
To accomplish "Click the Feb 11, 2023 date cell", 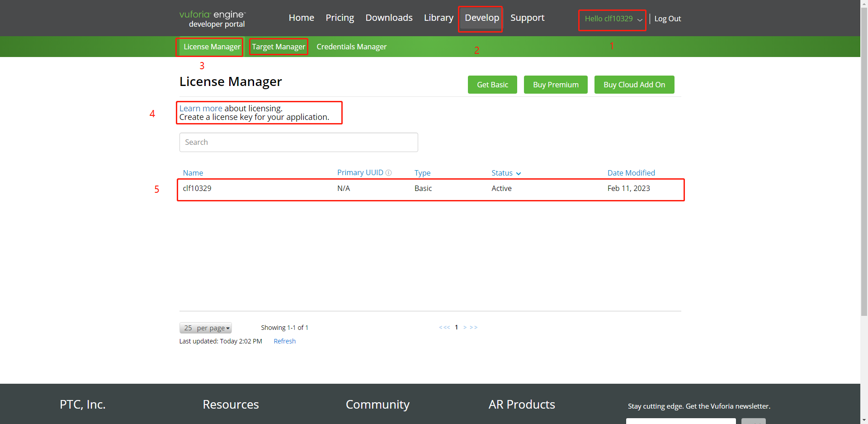I will click(628, 188).
